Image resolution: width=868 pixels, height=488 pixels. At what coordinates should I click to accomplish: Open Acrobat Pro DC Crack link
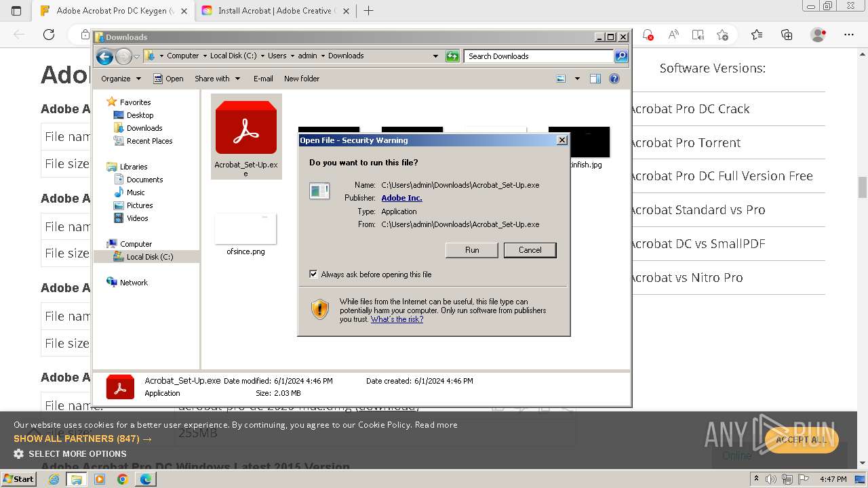pos(690,109)
